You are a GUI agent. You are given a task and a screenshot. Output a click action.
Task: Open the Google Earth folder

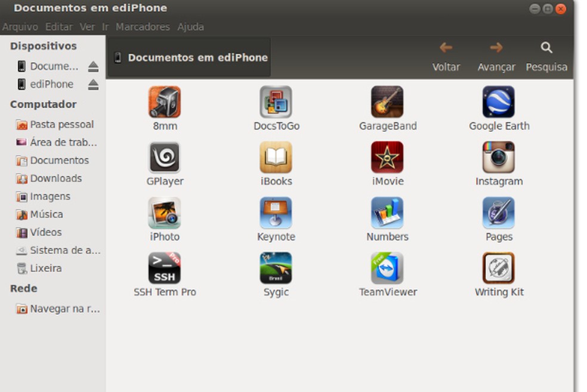499,102
